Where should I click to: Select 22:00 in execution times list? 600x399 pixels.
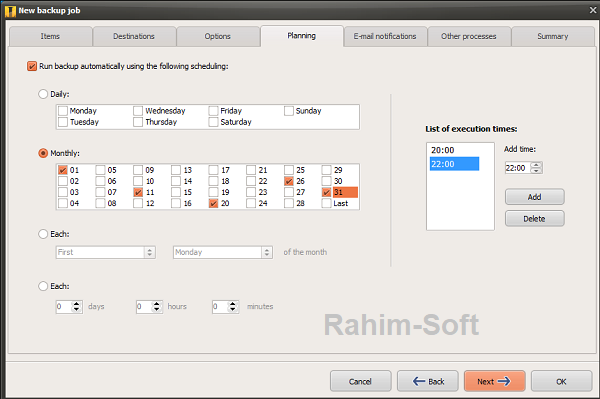click(454, 164)
